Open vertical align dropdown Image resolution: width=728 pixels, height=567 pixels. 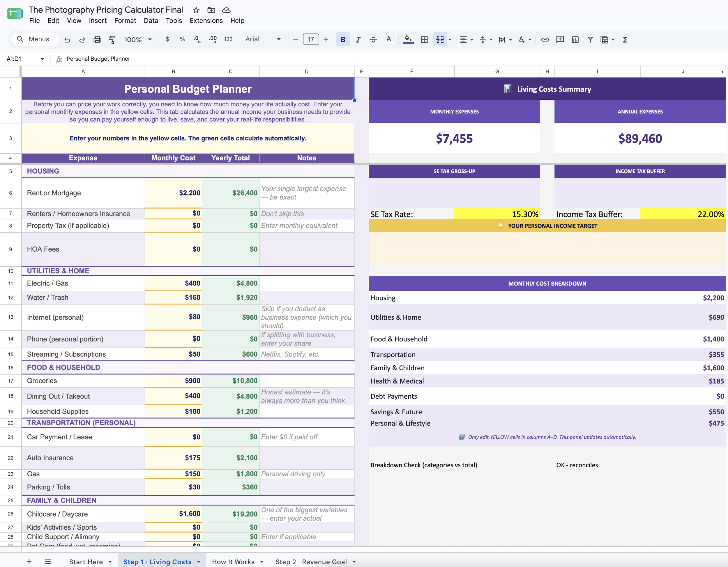click(486, 39)
